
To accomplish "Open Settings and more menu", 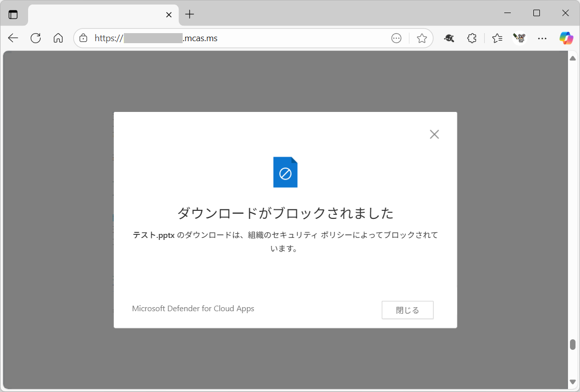I will (x=542, y=38).
